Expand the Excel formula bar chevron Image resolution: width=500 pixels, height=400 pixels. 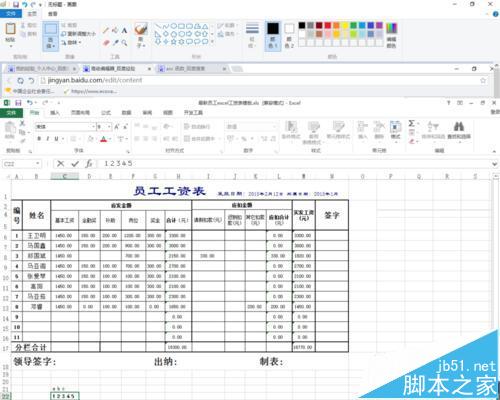click(x=494, y=164)
